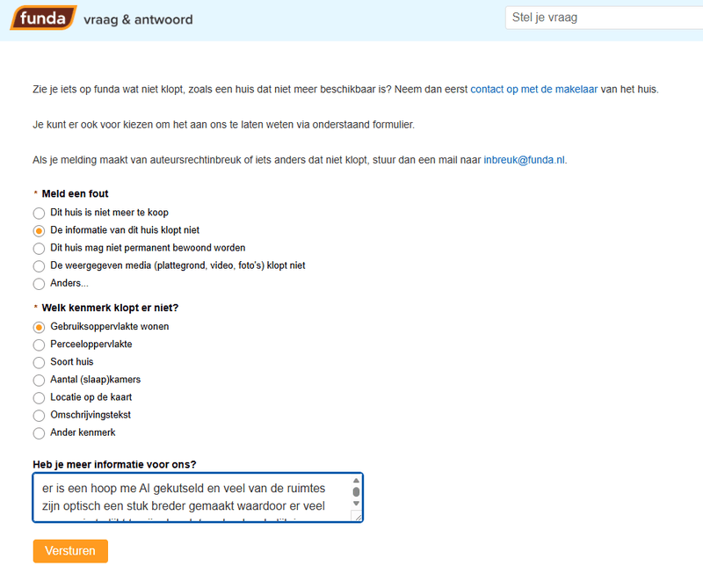Focus the 'Stel je vraag' search field
The image size is (703, 588).
pyautogui.click(x=603, y=18)
